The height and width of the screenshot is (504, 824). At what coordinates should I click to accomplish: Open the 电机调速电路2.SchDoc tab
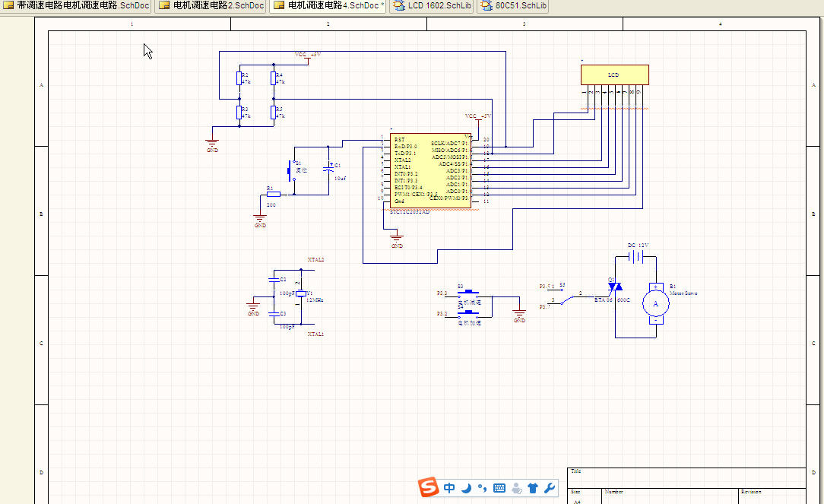click(211, 6)
